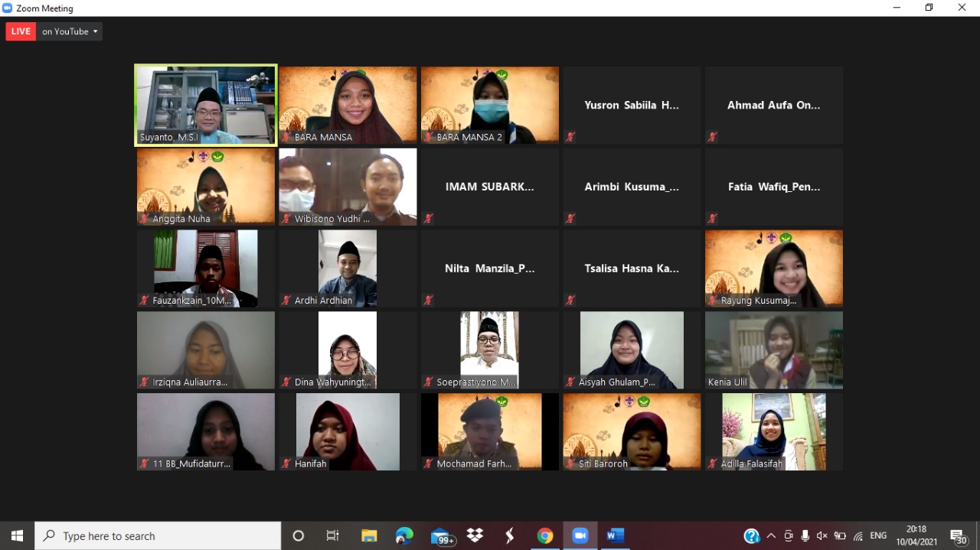Image resolution: width=980 pixels, height=550 pixels.
Task: Open Dropbox from the taskbar
Action: pyautogui.click(x=475, y=536)
